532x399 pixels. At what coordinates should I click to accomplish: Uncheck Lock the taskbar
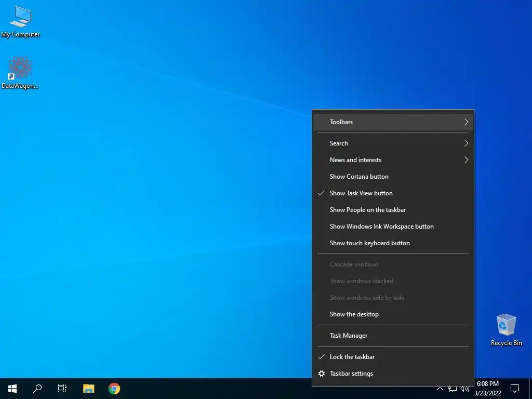pyautogui.click(x=393, y=357)
